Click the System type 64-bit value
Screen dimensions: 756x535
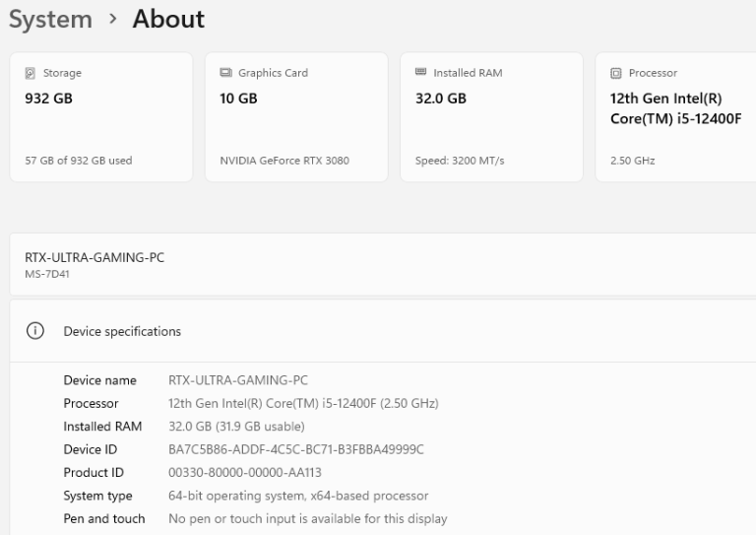point(298,496)
